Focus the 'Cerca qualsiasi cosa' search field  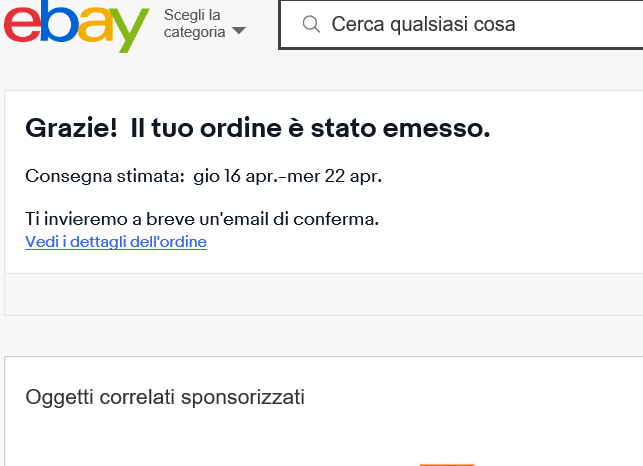(x=461, y=24)
